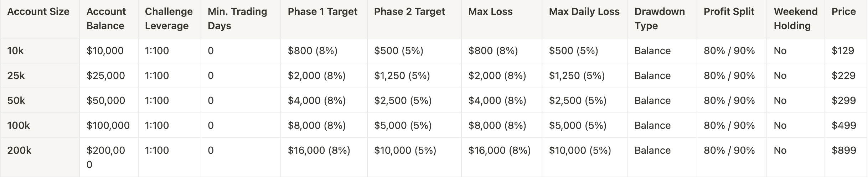This screenshot has height=178, width=868.
Task: Select the Drawdown Type column header
Action: (x=660, y=19)
